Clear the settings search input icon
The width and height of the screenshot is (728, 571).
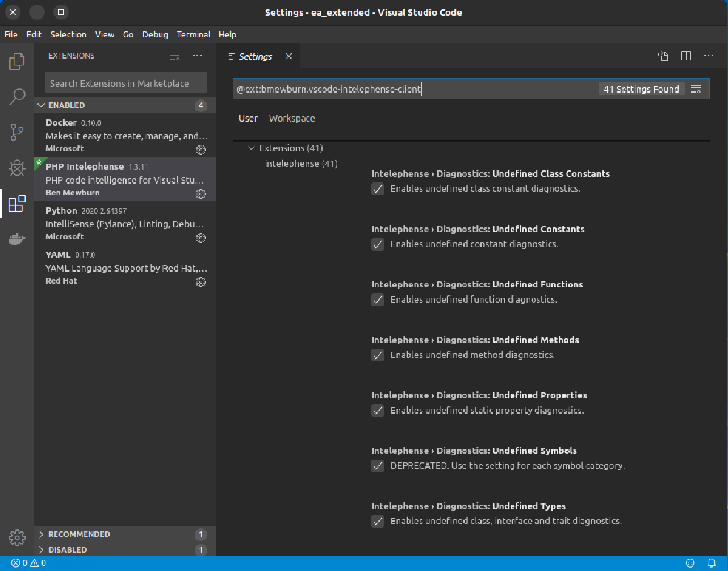pyautogui.click(x=696, y=89)
